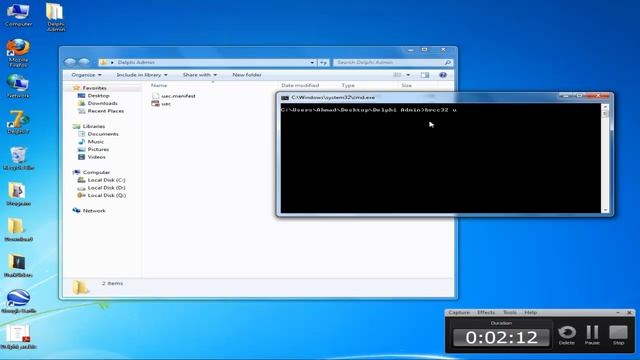Select Recent Places under Favorites

[106, 111]
